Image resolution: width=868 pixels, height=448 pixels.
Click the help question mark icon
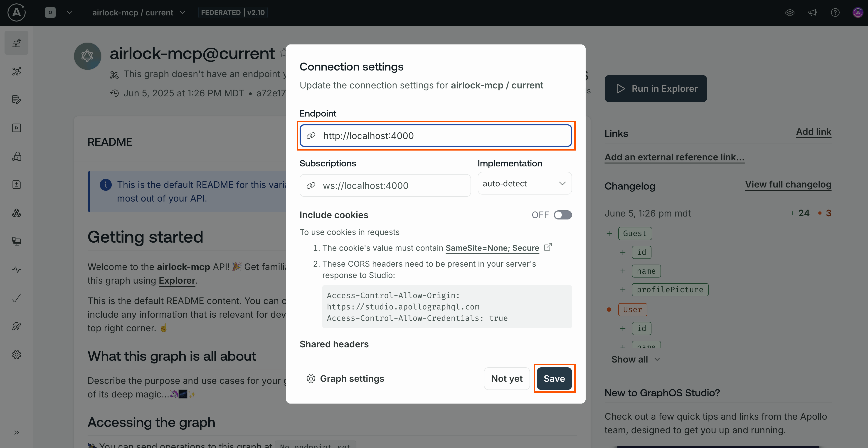point(835,13)
